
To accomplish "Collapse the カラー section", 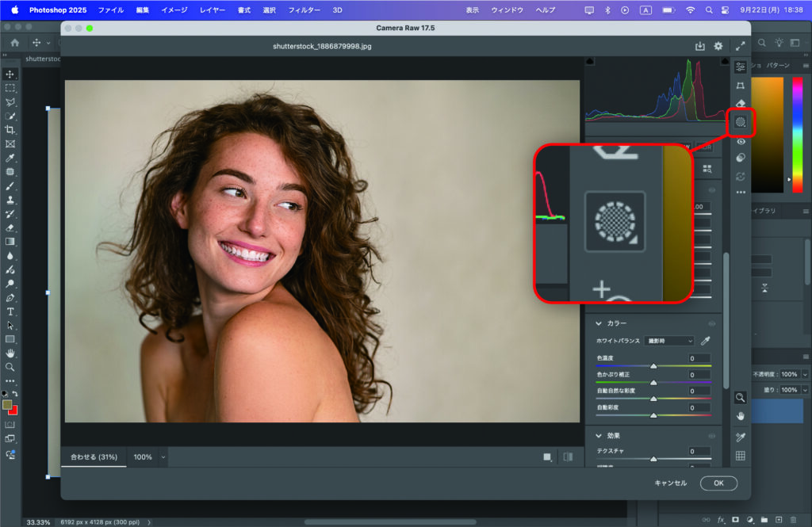I will 599,323.
